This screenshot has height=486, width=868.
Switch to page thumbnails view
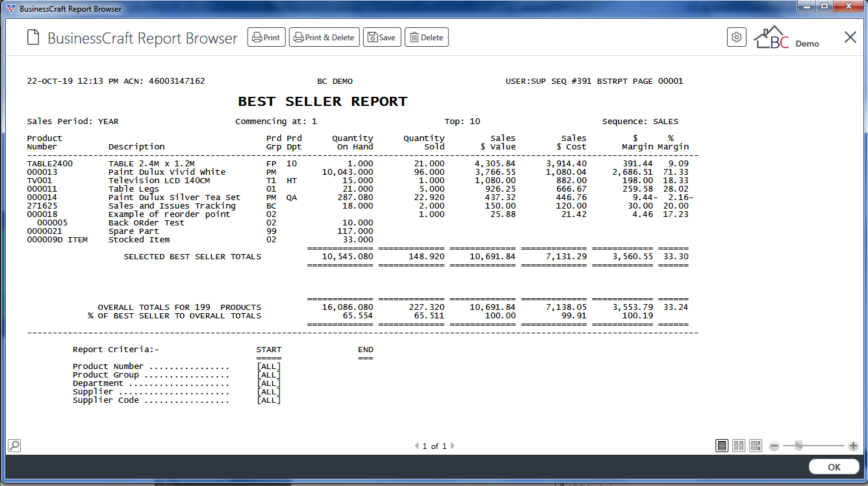click(x=756, y=446)
